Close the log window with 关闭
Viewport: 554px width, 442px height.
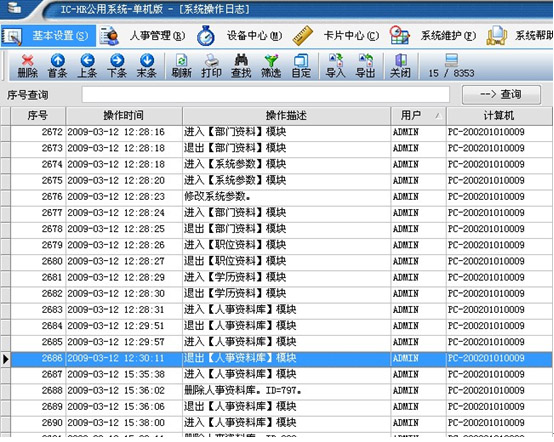[x=400, y=66]
